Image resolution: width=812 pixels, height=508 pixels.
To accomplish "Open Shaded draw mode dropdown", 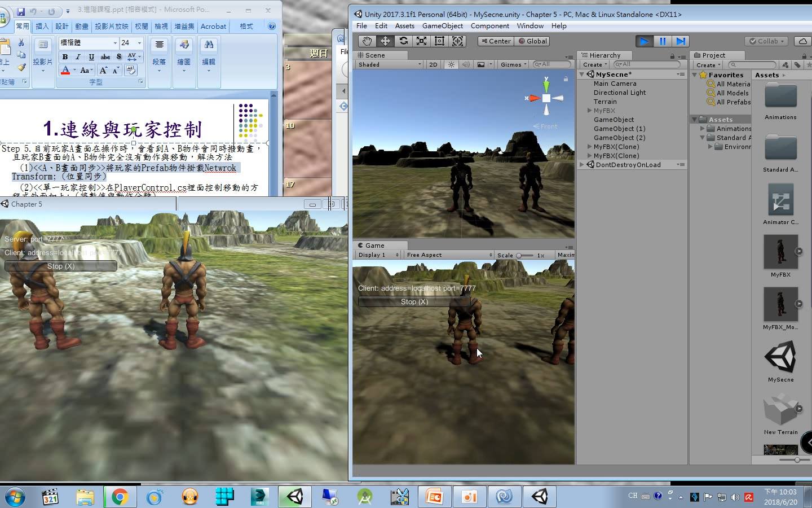I will 389,64.
